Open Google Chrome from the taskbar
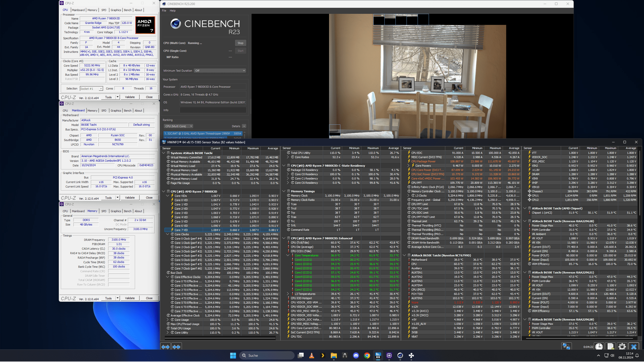Image resolution: width=644 pixels, height=362 pixels. [x=367, y=355]
